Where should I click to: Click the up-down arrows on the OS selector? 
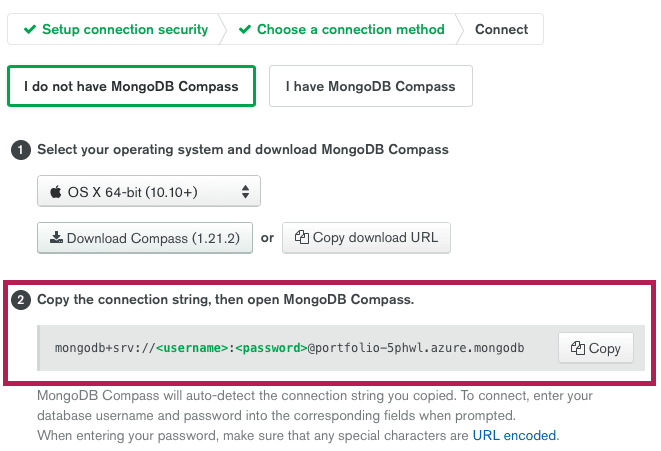click(245, 192)
